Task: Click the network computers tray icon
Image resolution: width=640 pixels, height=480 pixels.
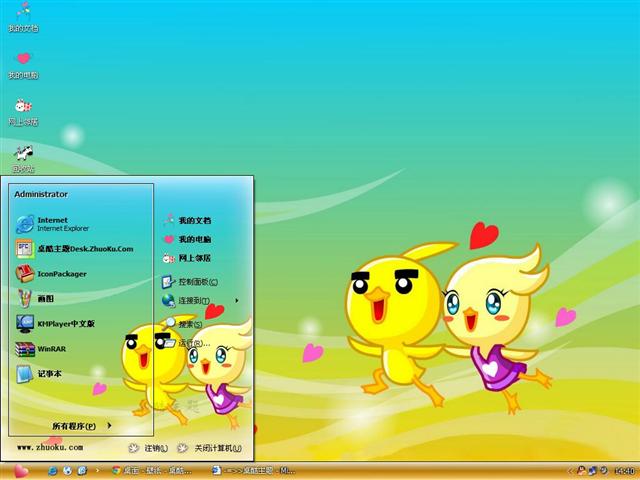Action: (x=593, y=471)
